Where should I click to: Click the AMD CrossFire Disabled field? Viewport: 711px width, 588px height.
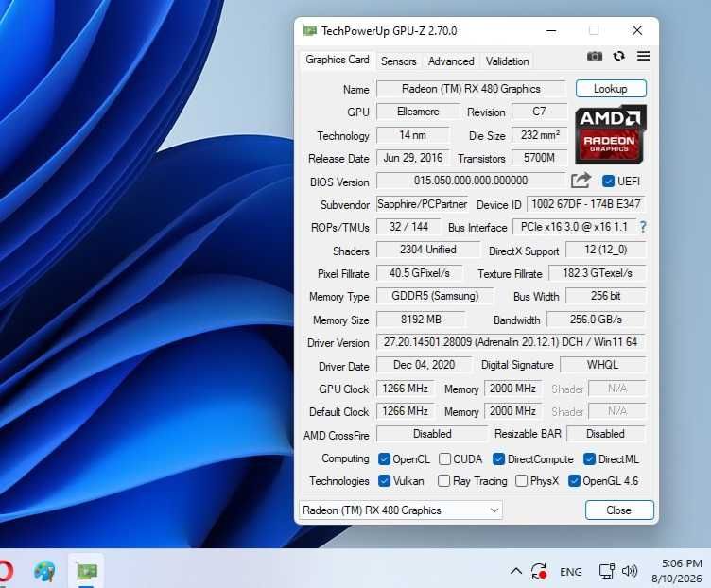pyautogui.click(x=432, y=434)
